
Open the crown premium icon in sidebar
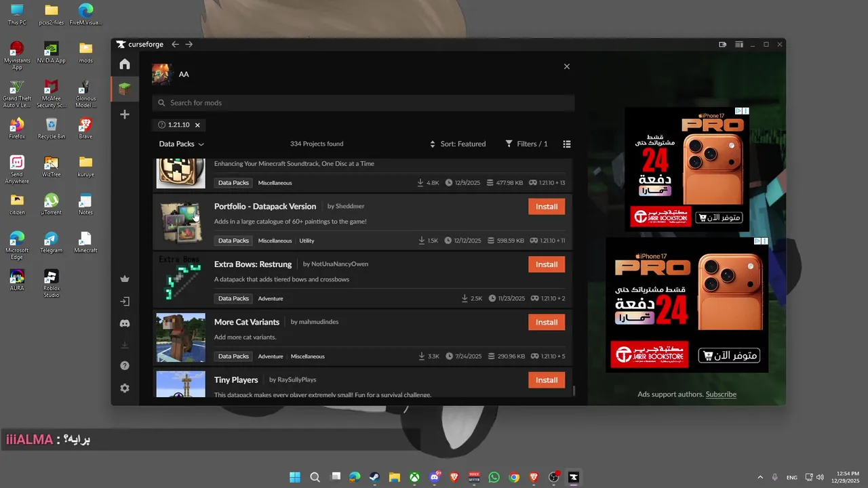[125, 279]
